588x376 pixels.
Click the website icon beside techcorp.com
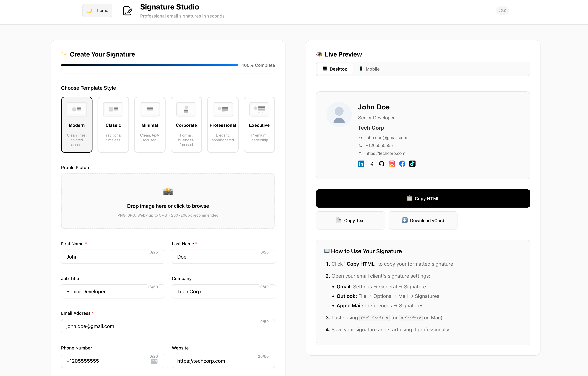360,154
